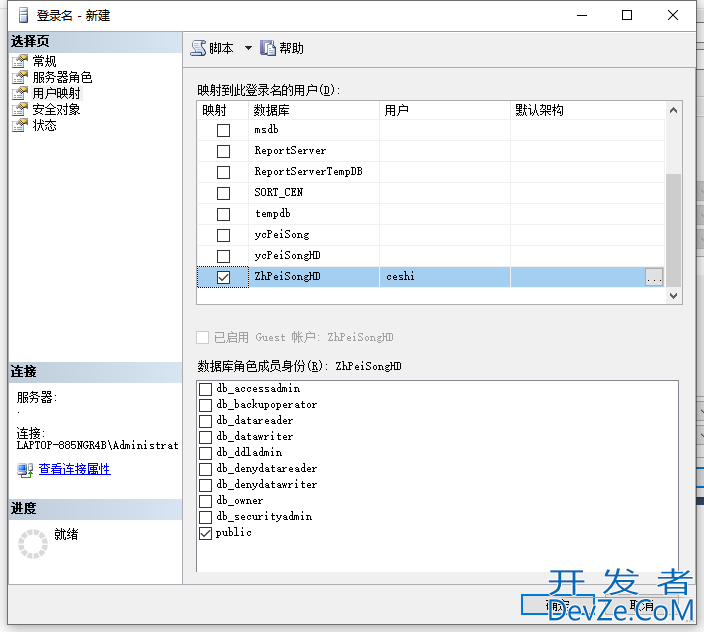The width and height of the screenshot is (704, 632).
Task: Click the dialog title bar icon
Action: pyautogui.click(x=23, y=15)
